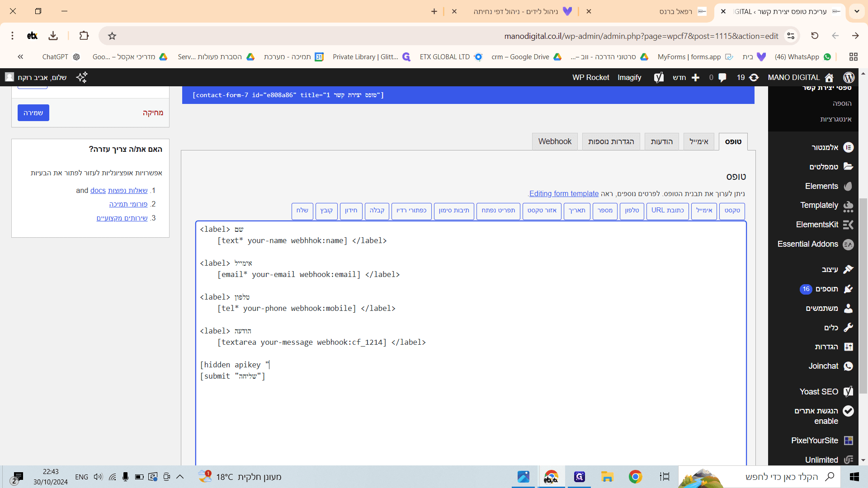Switch to the אימייל (Mail) tab

point(699,141)
